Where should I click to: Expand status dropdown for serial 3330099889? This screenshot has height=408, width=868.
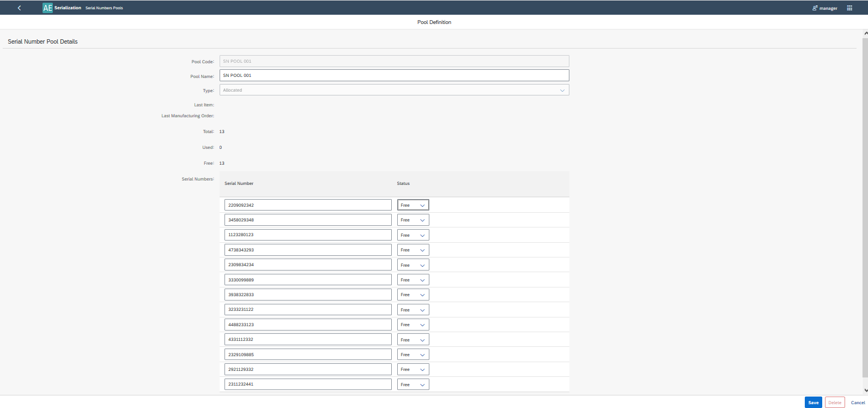click(413, 280)
